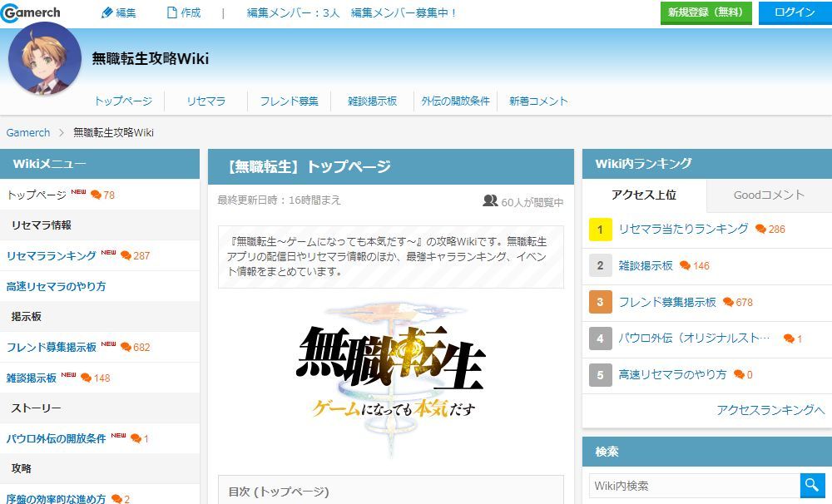The image size is (832, 504).
Task: Click comment bubble beside ranking 雑談掲示板 146
Action: [685, 265]
